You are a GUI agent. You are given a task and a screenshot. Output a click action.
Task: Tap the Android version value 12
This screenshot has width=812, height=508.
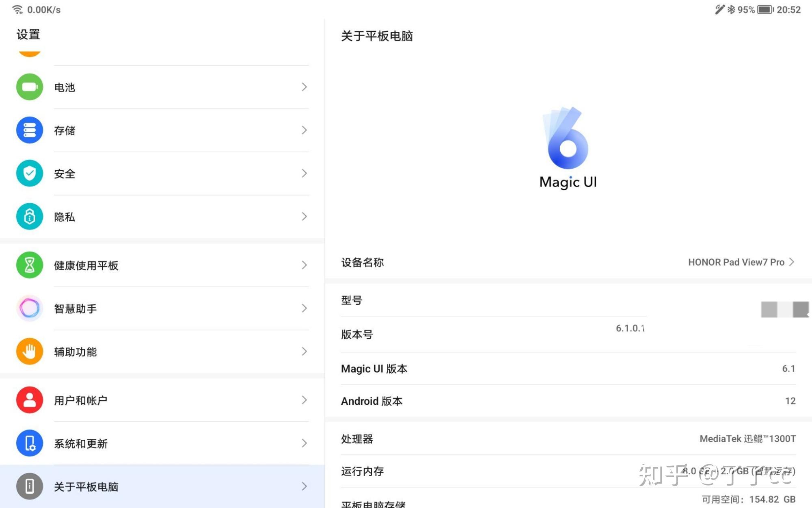pyautogui.click(x=790, y=401)
